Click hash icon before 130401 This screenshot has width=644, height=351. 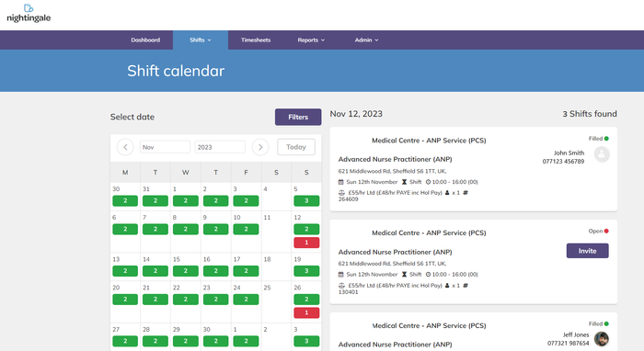point(466,285)
